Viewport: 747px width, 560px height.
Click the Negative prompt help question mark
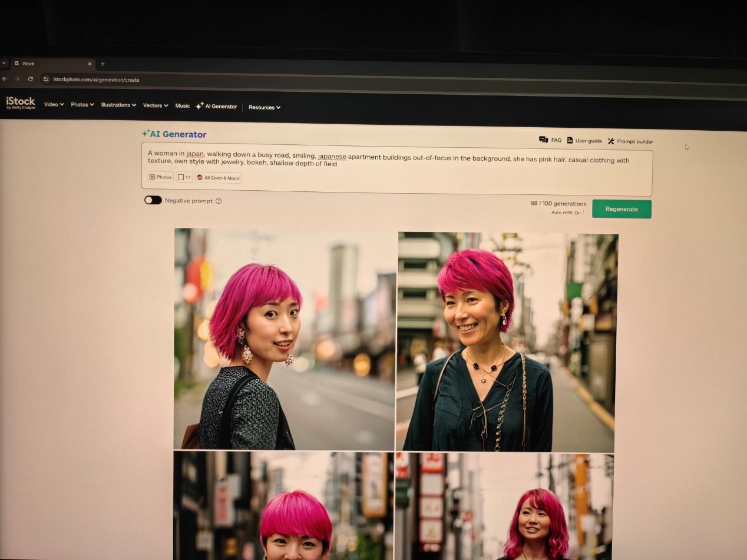(x=219, y=201)
